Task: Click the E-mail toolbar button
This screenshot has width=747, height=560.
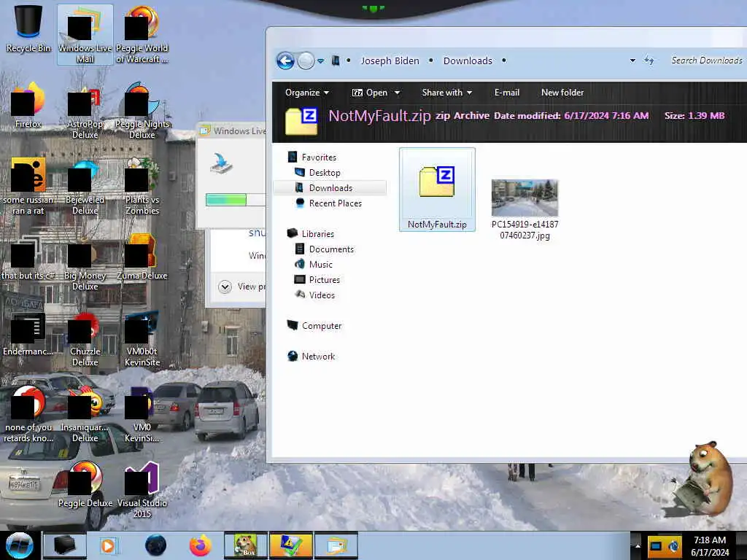Action: [506, 93]
